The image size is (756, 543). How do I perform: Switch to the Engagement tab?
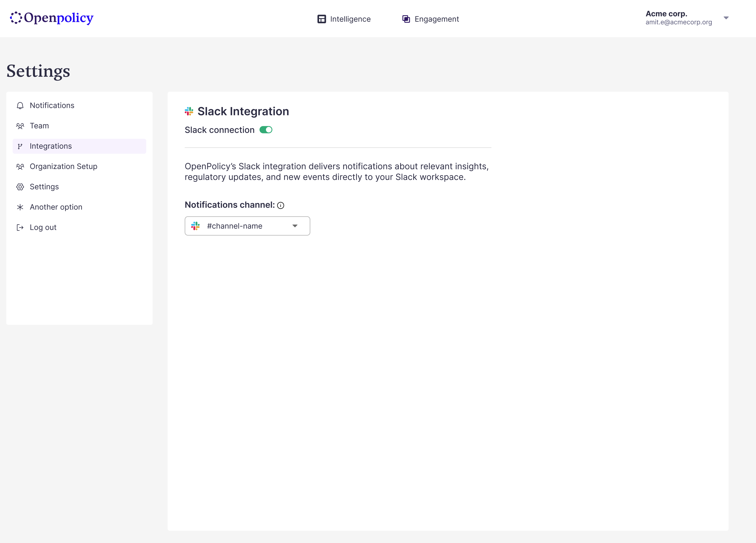[x=436, y=19]
